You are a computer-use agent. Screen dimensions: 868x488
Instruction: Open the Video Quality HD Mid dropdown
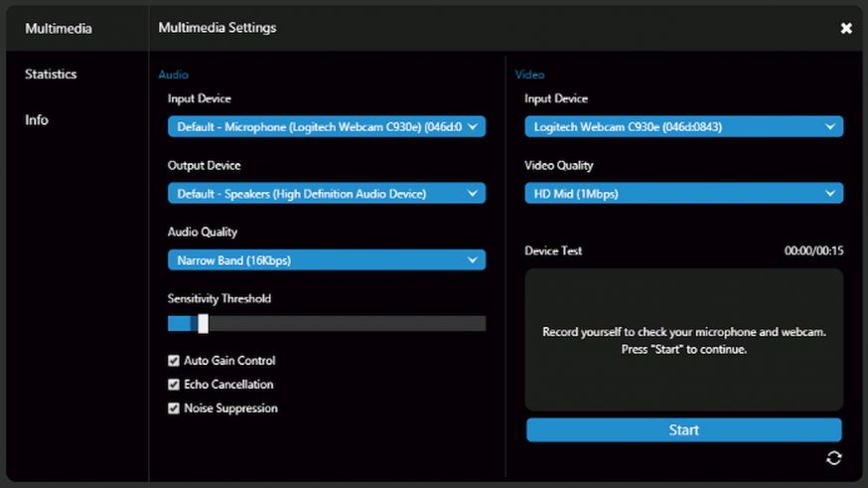tap(683, 194)
